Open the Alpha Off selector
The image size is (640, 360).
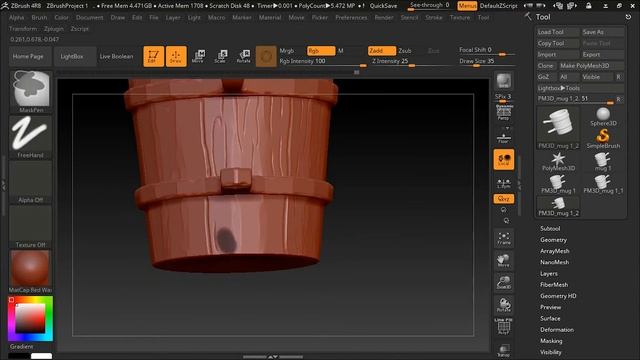[31, 182]
